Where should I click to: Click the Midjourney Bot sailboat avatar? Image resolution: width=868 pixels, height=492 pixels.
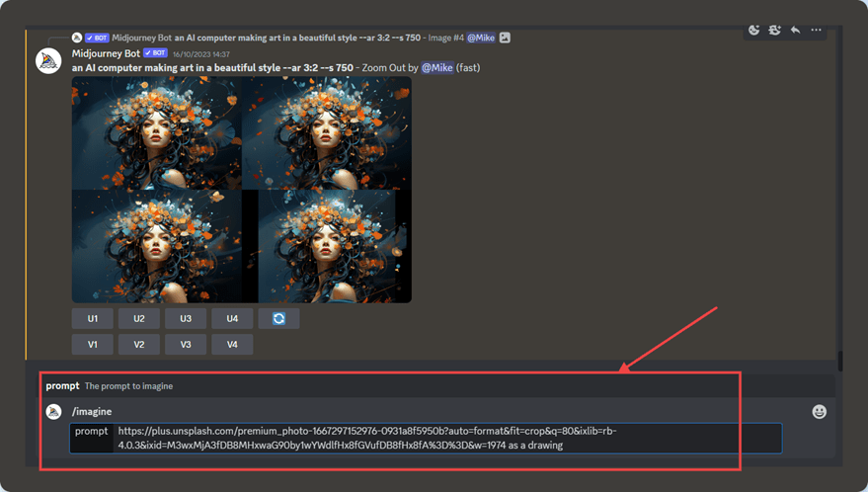48,60
